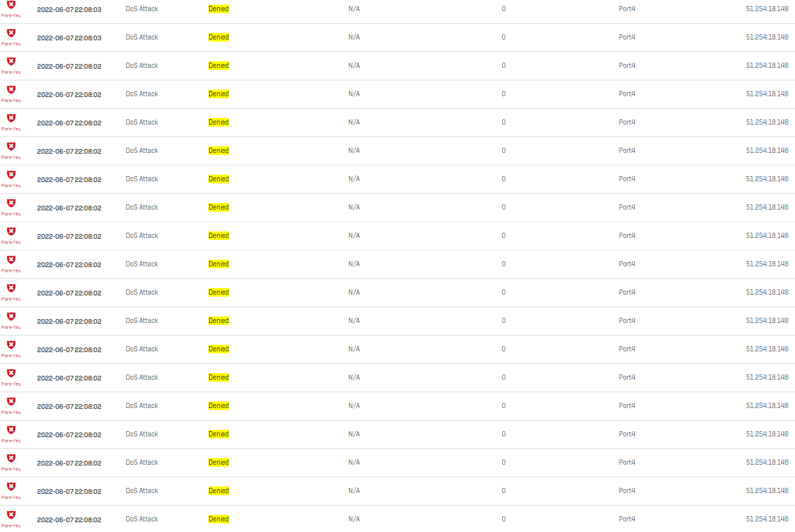This screenshot has width=795, height=532.
Task: Click the Pare-feu shield icon in the bottom row
Action: [11, 515]
